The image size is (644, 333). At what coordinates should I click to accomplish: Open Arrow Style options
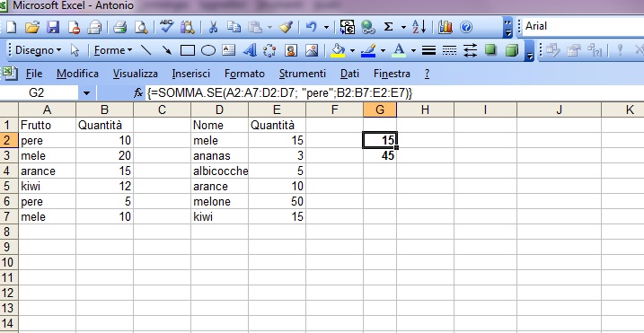[x=471, y=50]
